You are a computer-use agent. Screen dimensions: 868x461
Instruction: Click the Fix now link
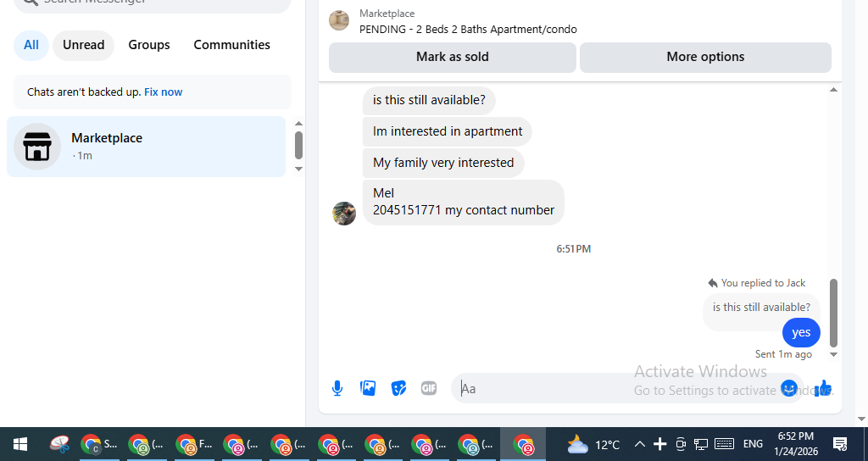(164, 92)
